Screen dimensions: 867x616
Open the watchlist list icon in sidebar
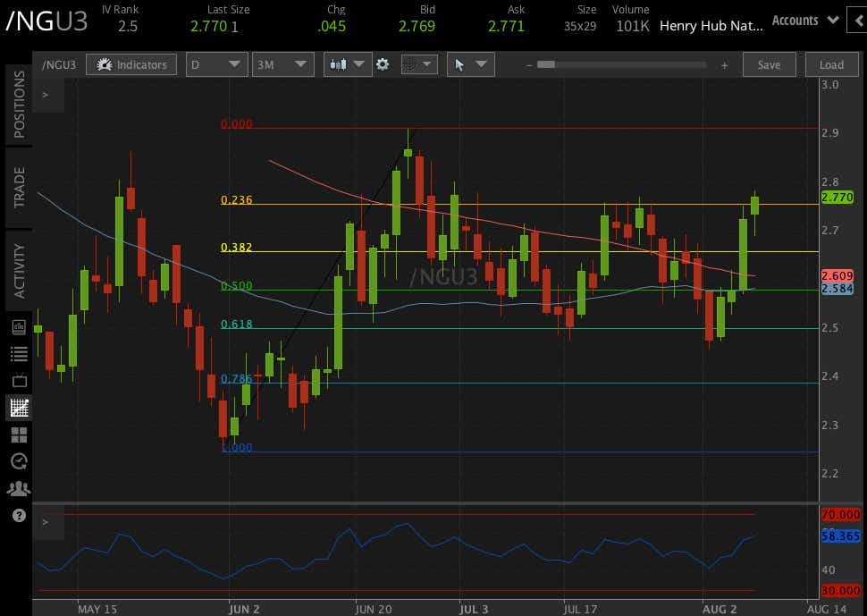pyautogui.click(x=19, y=354)
